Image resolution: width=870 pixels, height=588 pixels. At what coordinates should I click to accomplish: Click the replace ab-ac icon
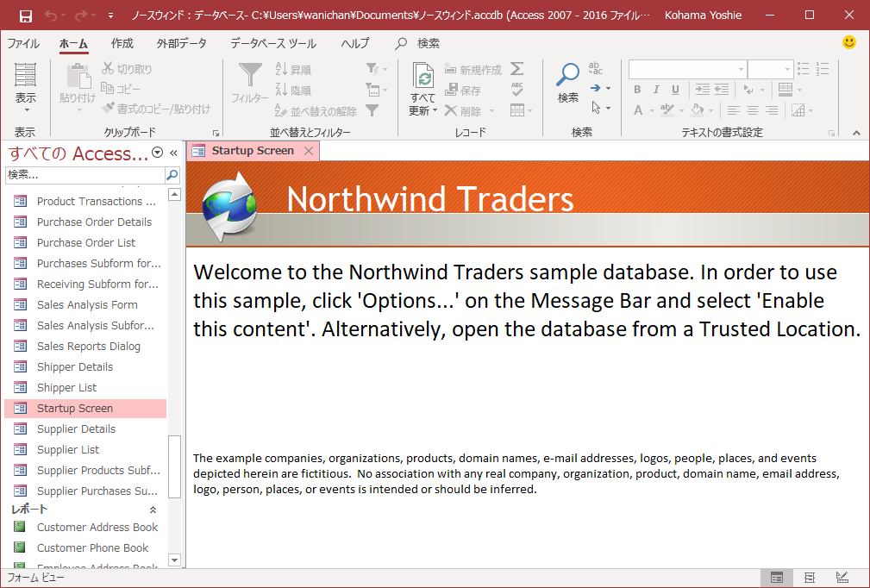[595, 68]
